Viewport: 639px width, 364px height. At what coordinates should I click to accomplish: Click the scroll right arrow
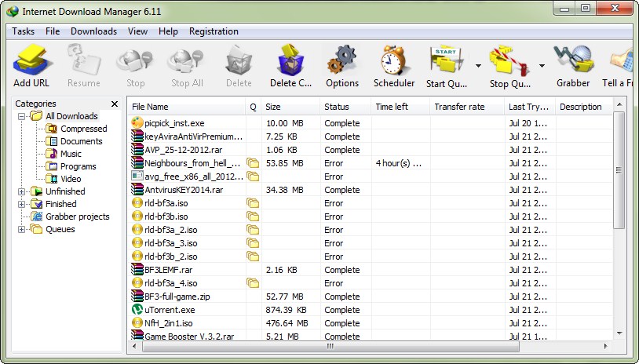click(606, 346)
